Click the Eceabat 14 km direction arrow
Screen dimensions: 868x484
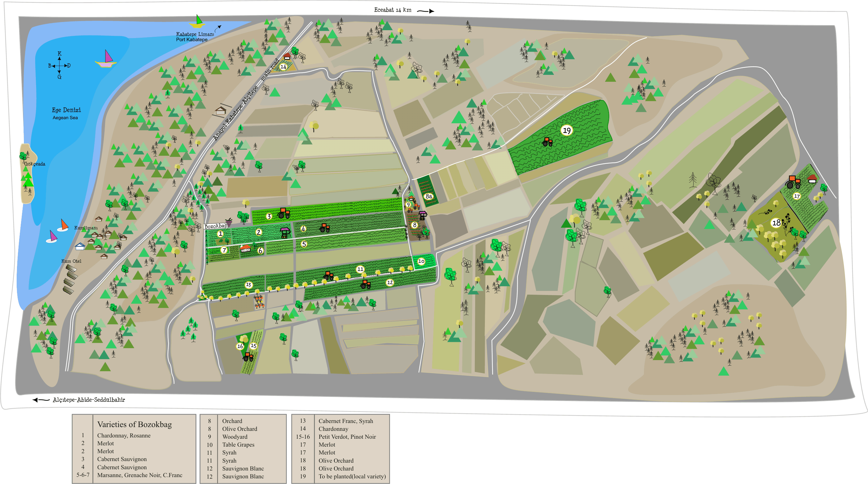[426, 11]
